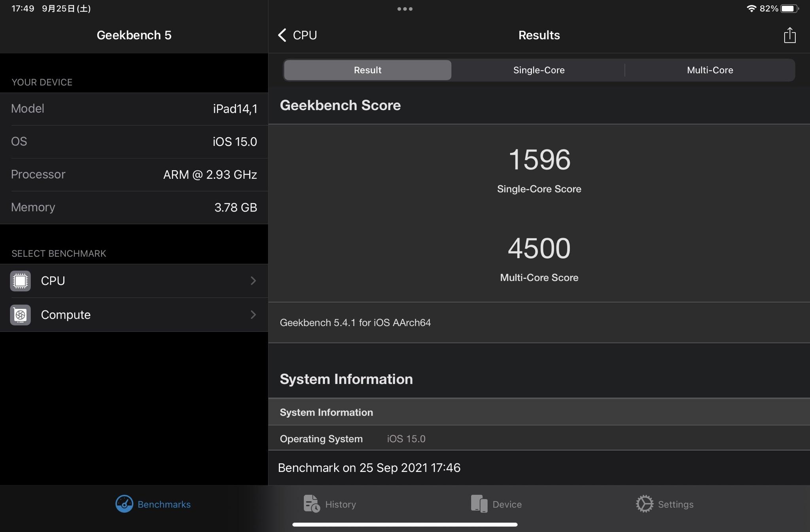
Task: Tap the Settings gear icon
Action: pyautogui.click(x=644, y=504)
